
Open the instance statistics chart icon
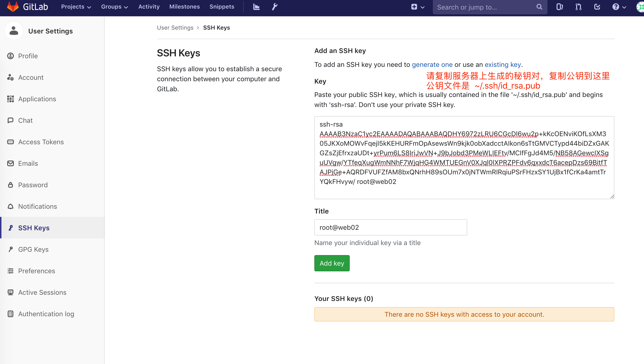(256, 7)
